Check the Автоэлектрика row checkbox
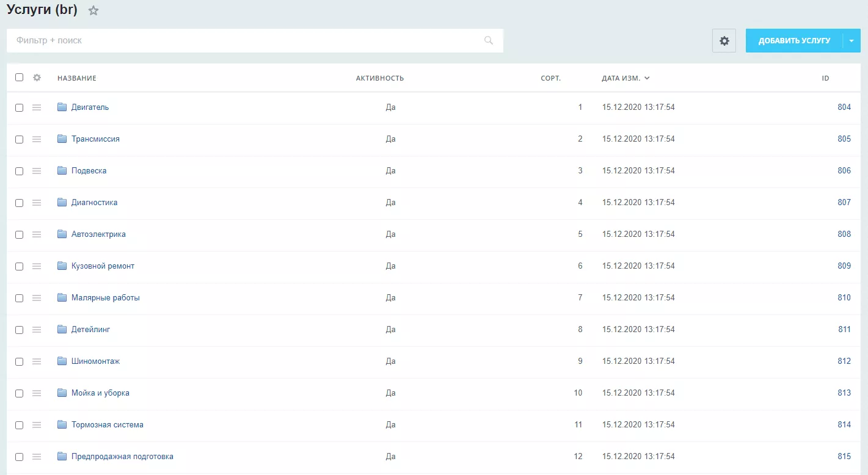The image size is (868, 475). point(20,234)
